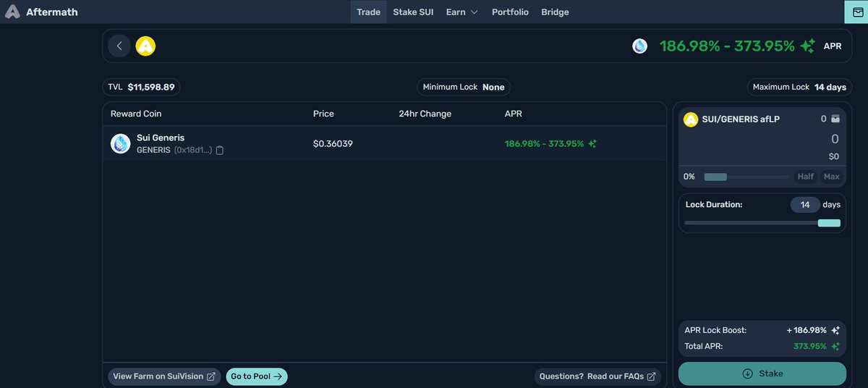This screenshot has height=388, width=868.
Task: Open the Stake SUI tab
Action: tap(413, 12)
